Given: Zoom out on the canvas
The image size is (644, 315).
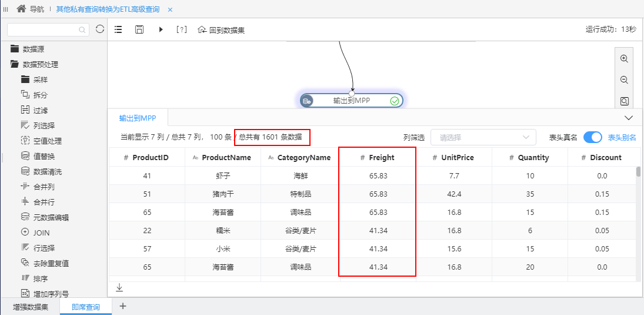Looking at the screenshot, I should [x=624, y=79].
